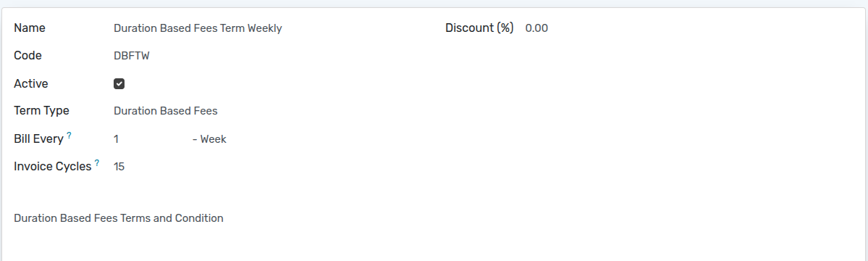Viewport: 868px width, 261px height.
Task: Click the Active field label
Action: [x=31, y=83]
